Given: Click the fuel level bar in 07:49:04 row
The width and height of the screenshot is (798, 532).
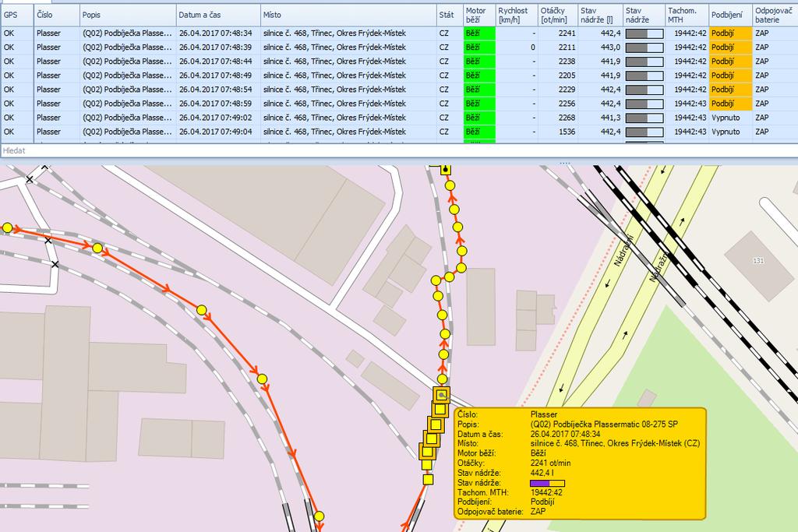Looking at the screenshot, I should (644, 132).
